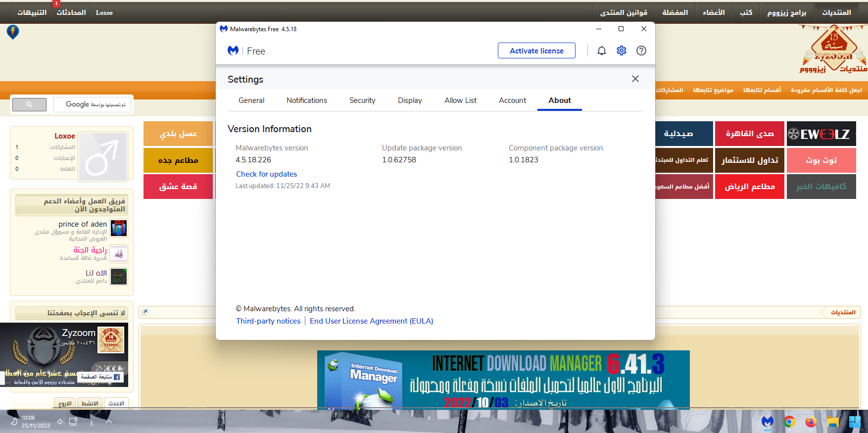Viewport: 868px width, 433px height.
Task: Open the End User License Agreement link
Action: (x=371, y=321)
